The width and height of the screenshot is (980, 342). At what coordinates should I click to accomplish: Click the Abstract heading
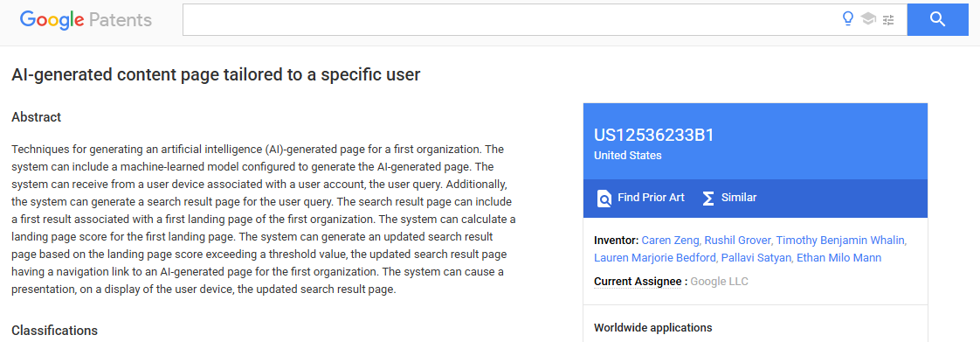(37, 117)
